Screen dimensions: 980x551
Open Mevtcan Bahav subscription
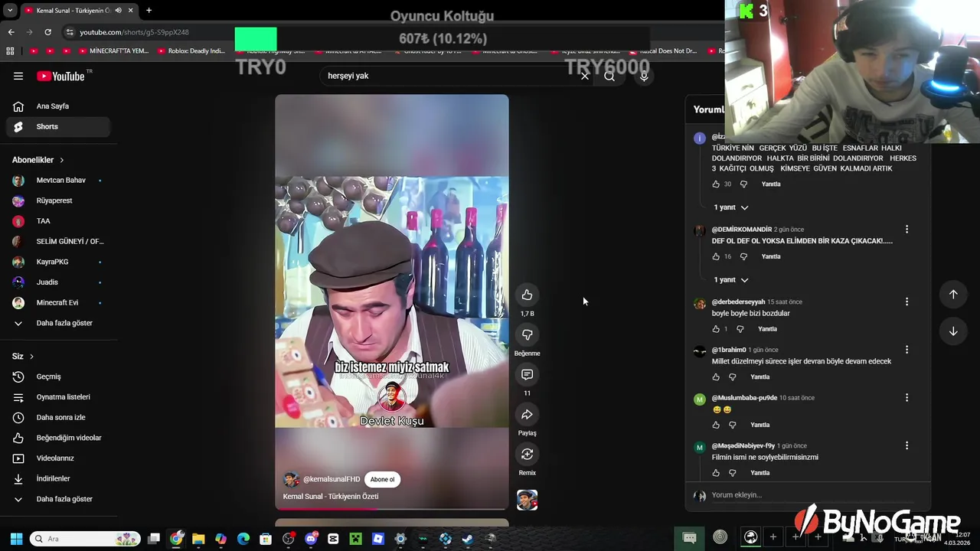click(58, 181)
